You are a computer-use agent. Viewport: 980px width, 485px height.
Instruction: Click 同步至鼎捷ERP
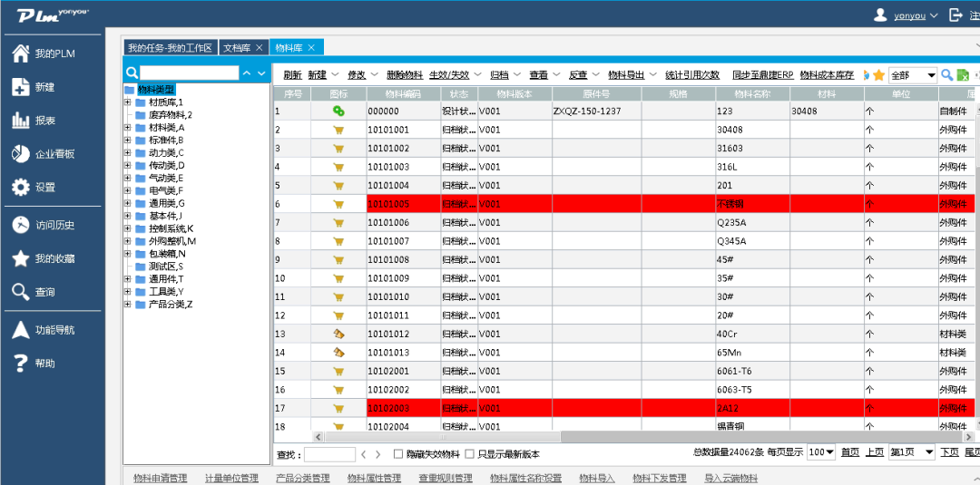762,75
